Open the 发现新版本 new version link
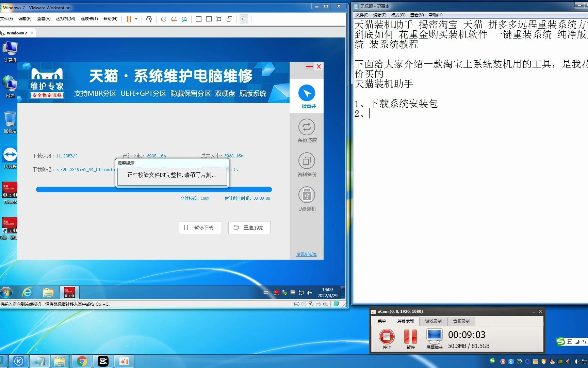This screenshot has width=588, height=368. coord(306,255)
